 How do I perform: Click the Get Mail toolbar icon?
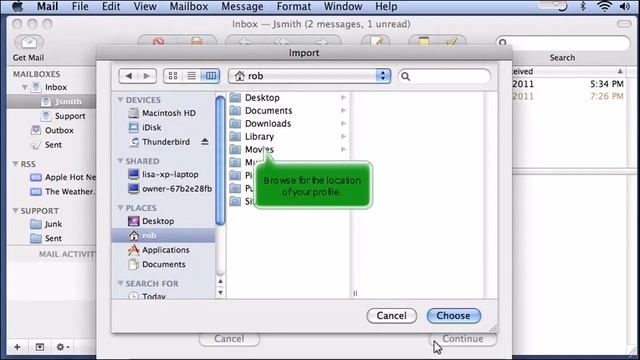(29, 42)
